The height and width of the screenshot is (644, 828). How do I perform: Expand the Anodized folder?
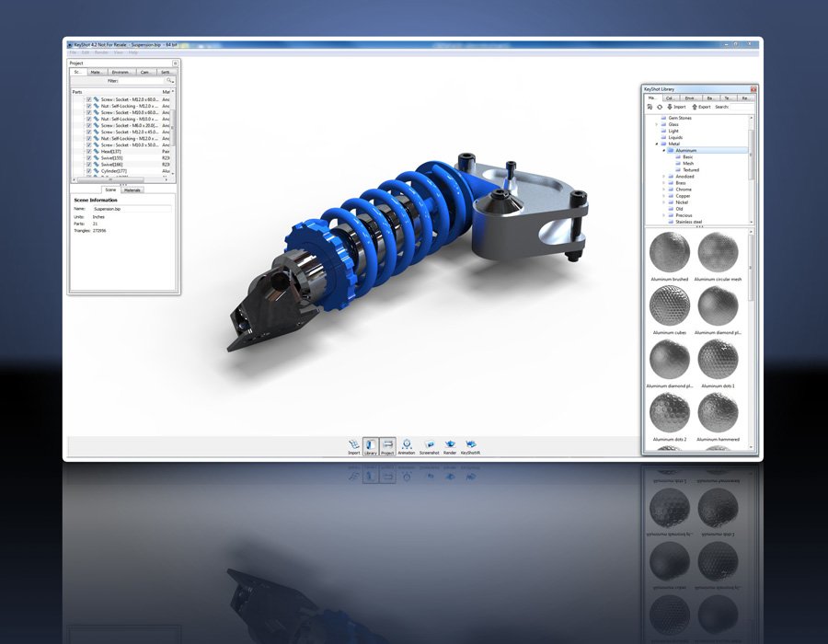point(663,177)
